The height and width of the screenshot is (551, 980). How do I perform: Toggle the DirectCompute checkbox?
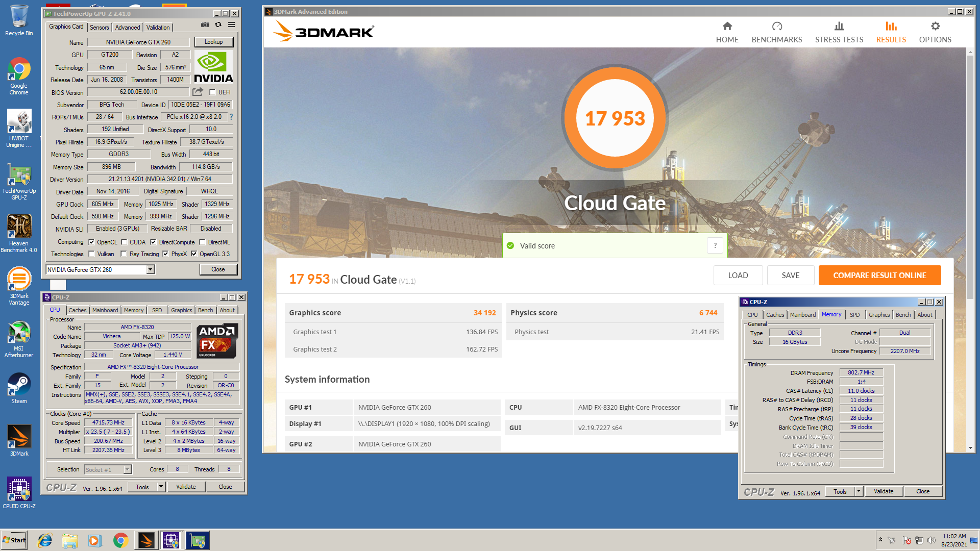coord(153,242)
